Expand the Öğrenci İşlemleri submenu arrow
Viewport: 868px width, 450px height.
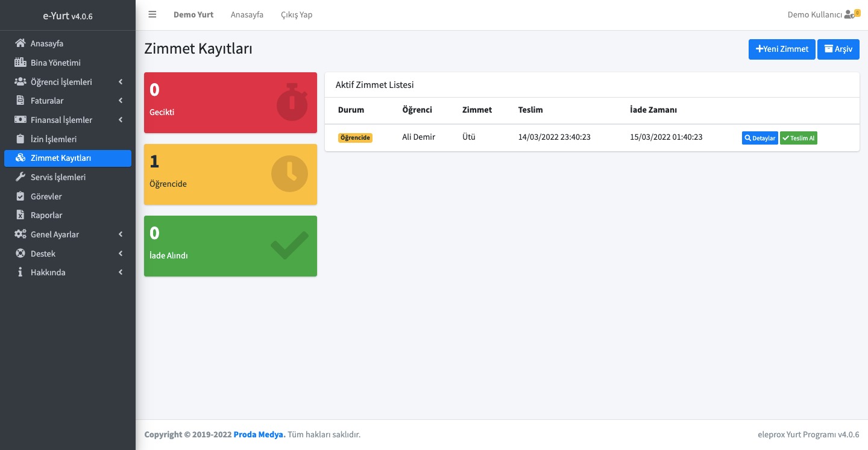click(121, 82)
